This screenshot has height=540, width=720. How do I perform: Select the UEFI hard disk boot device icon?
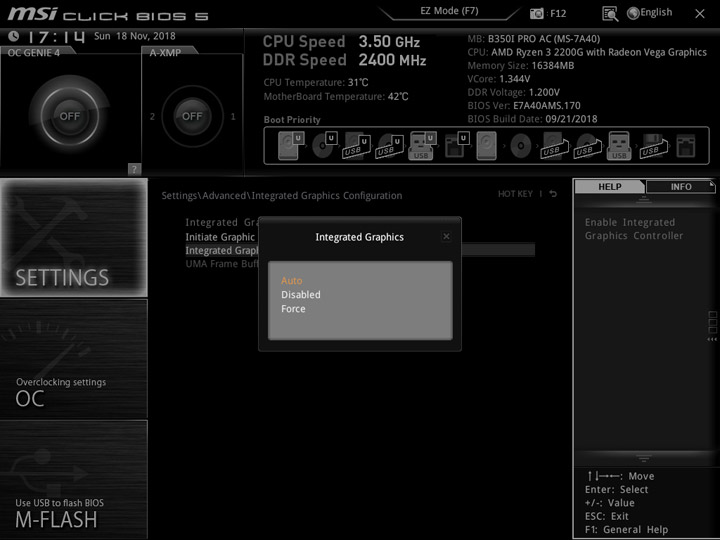coord(291,145)
